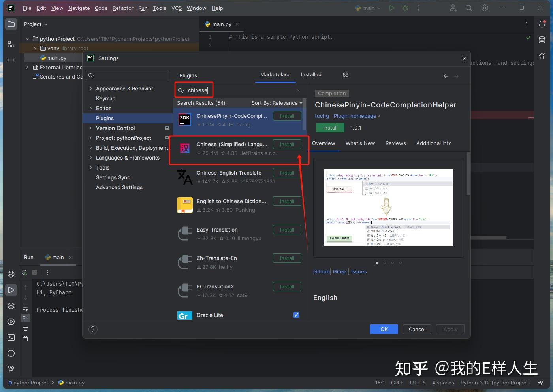This screenshot has height=392, width=553.
Task: Expand the Editor settings section
Action: [90, 108]
